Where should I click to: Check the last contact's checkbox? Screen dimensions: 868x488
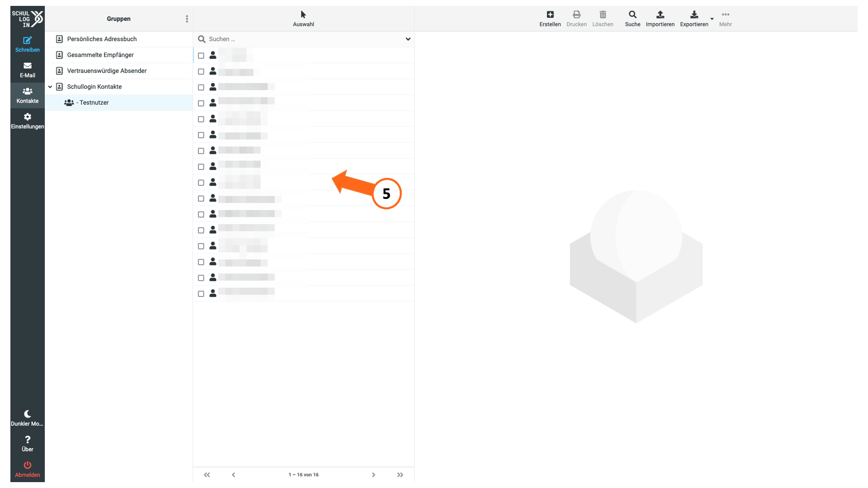coord(201,294)
